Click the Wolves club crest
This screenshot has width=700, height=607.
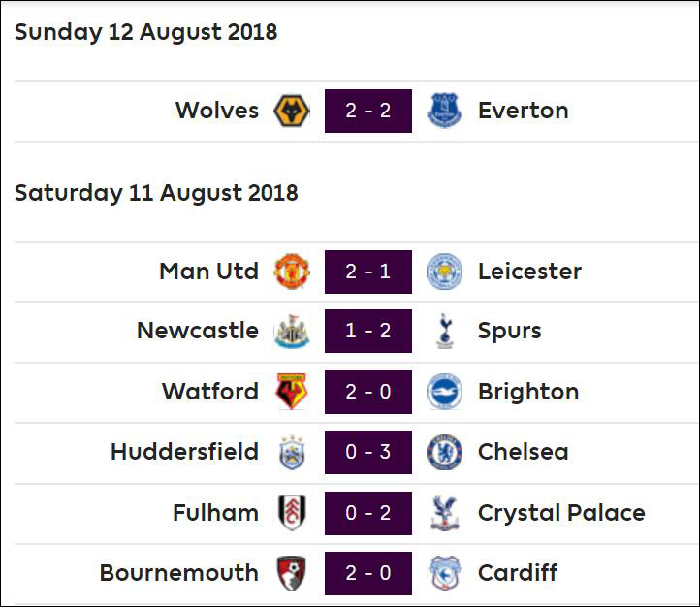[292, 111]
